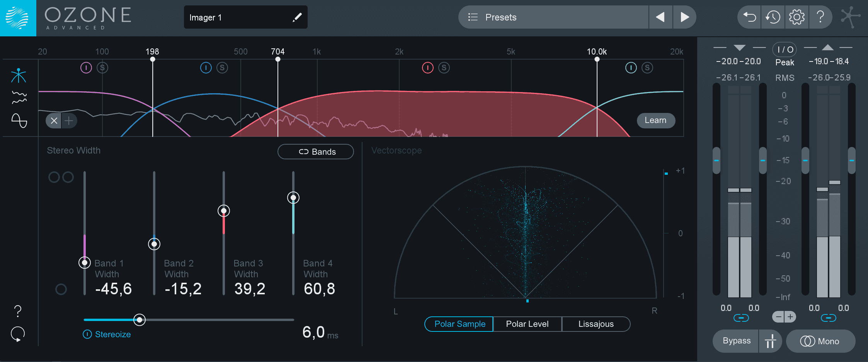
Task: Switch to the Polar Sample vectorscope tab
Action: click(x=459, y=324)
